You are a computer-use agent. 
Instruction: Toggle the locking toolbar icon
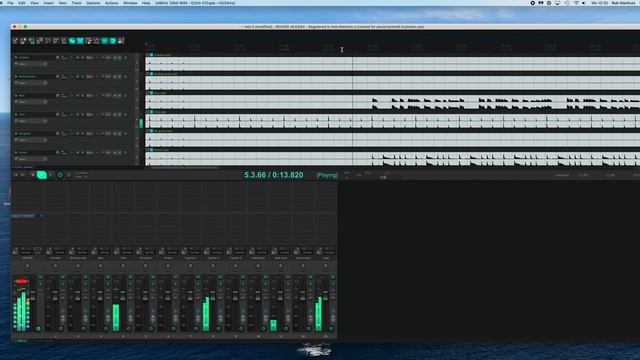click(121, 41)
